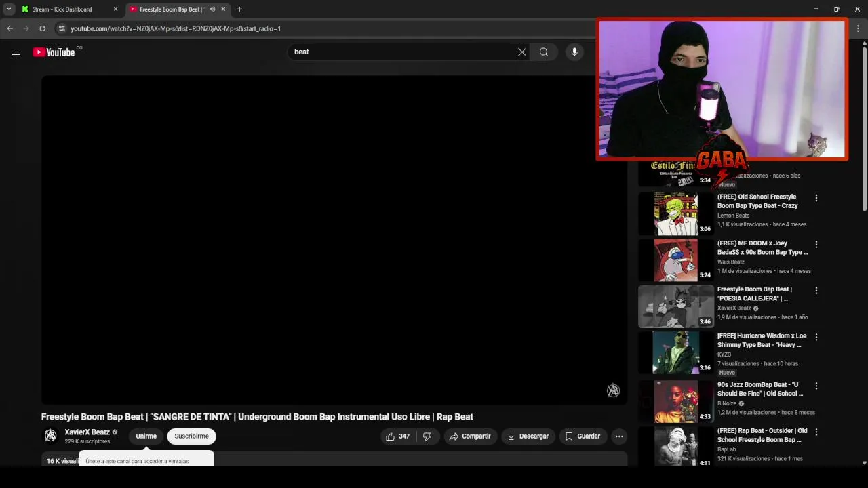
Task: Activate voice search microphone
Action: pos(574,52)
